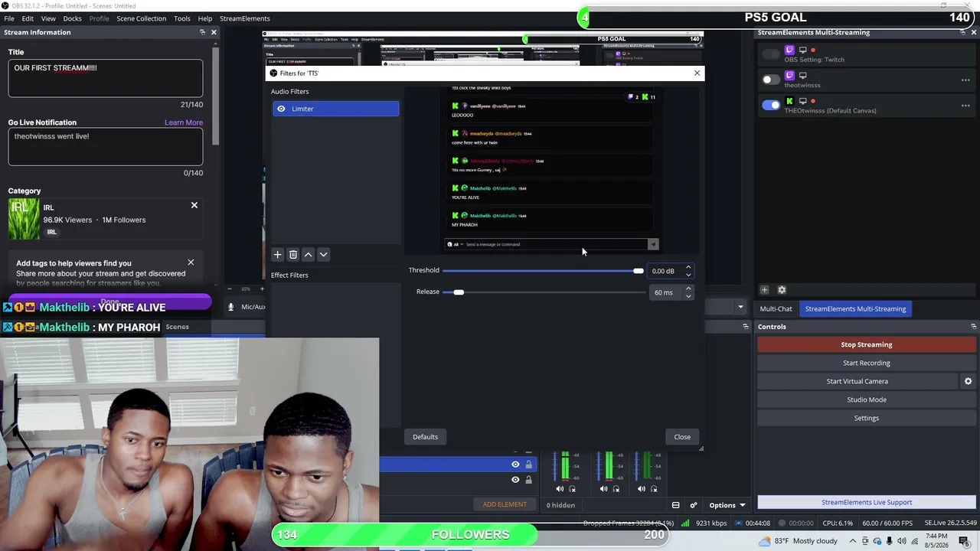Toggle the THEOtwinsss Default Canvas Kick switch
980x551 pixels.
(771, 105)
